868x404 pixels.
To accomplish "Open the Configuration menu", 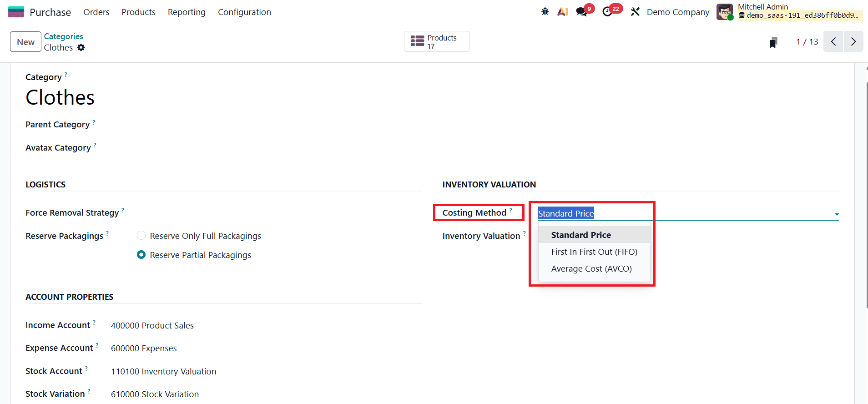I will tap(244, 12).
